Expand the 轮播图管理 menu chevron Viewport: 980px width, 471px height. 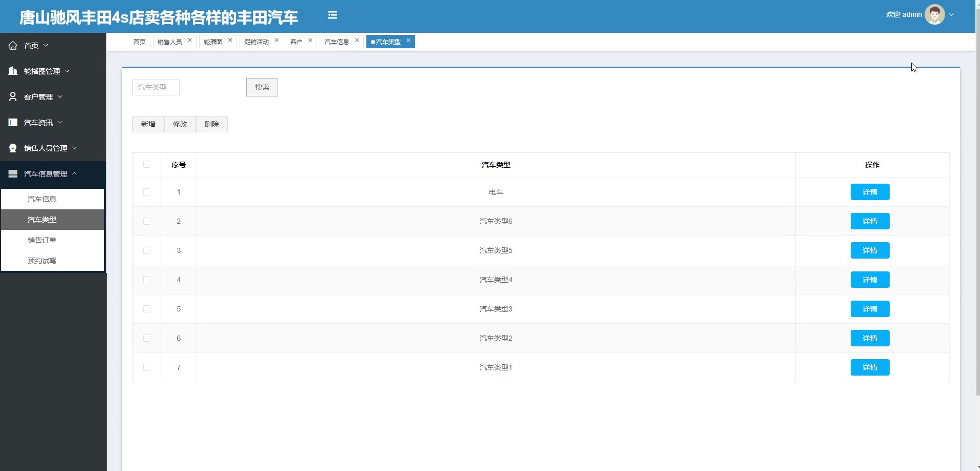[x=67, y=71]
